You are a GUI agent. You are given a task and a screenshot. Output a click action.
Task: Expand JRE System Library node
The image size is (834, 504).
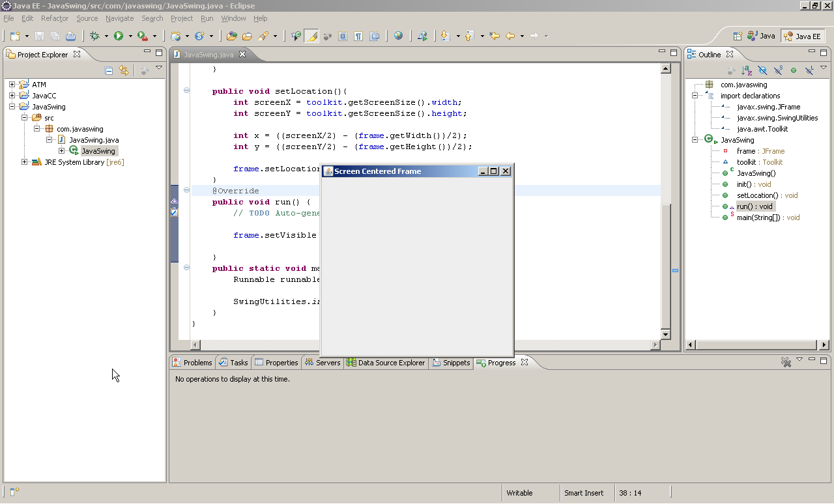[24, 162]
